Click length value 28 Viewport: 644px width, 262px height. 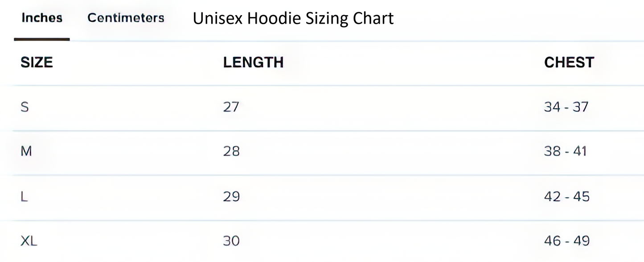pyautogui.click(x=231, y=151)
